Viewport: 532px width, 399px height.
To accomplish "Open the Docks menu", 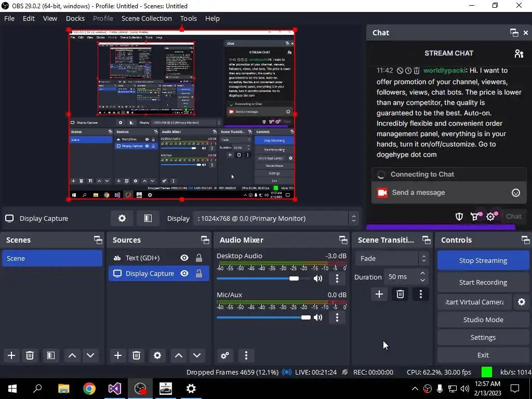I will [75, 18].
